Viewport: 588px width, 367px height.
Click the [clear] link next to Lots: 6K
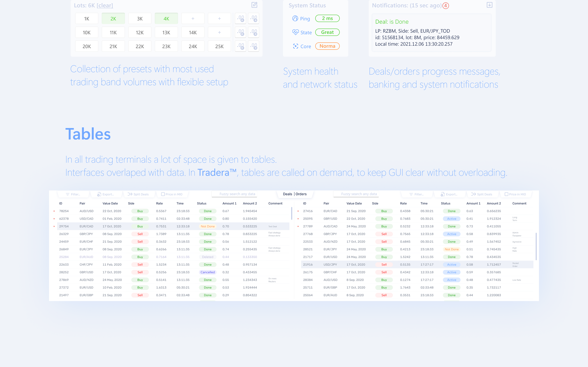coord(105,5)
